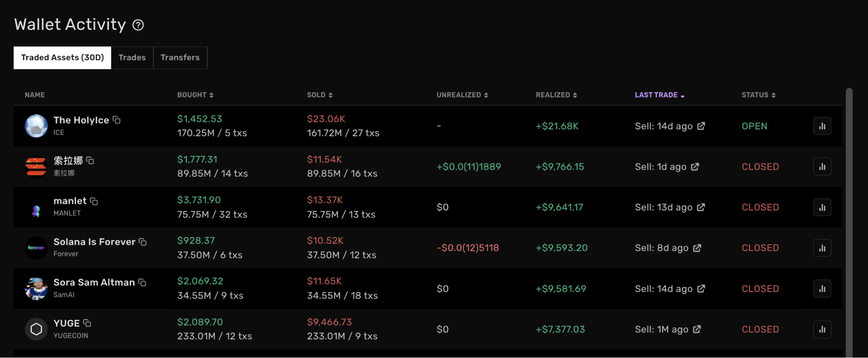
Task: Sort table by Sold column
Action: [320, 95]
